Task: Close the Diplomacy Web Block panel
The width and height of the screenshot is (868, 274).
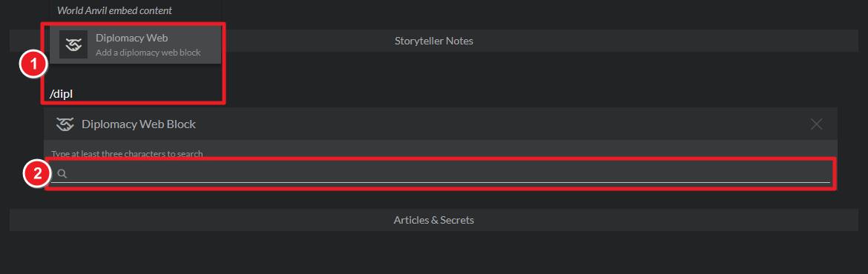Action: tap(816, 124)
